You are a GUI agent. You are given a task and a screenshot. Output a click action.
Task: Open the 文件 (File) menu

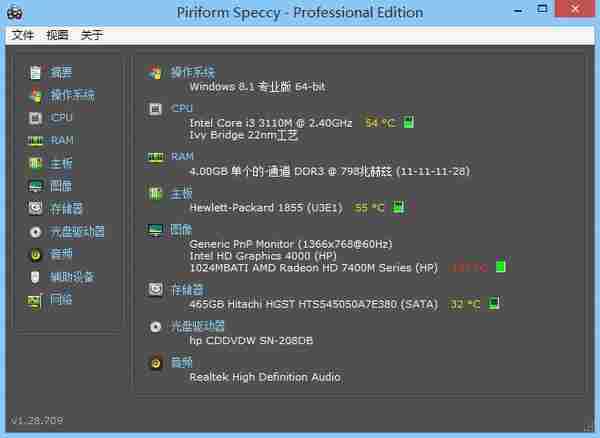tap(23, 35)
